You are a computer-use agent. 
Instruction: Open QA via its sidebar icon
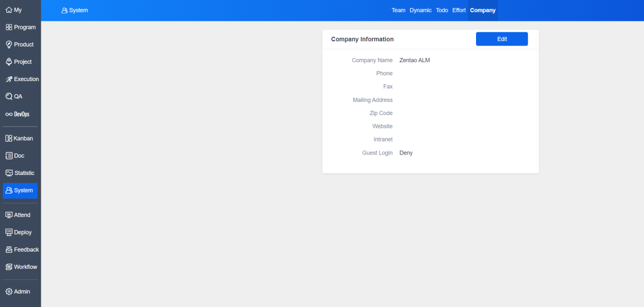click(x=9, y=97)
